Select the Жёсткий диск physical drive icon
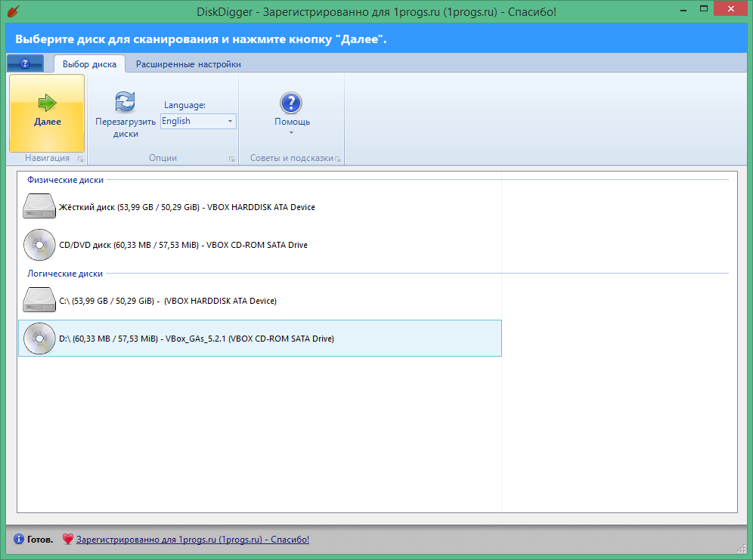The image size is (753, 560). click(39, 207)
